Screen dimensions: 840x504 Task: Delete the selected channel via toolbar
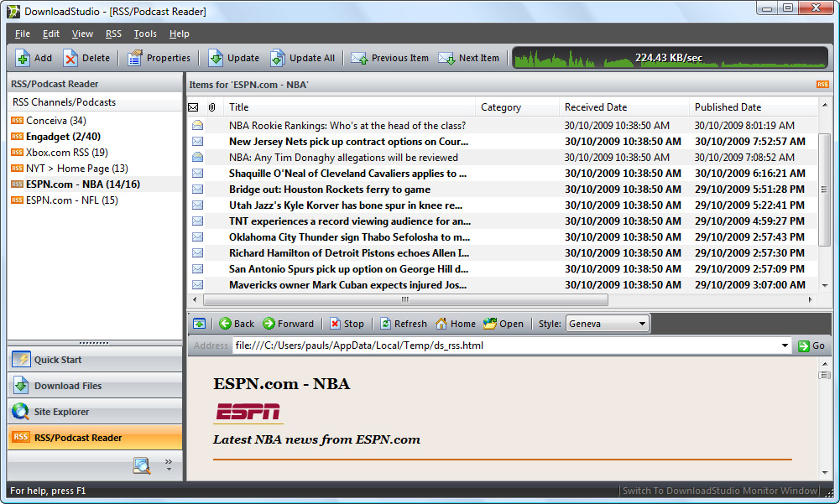coord(70,58)
